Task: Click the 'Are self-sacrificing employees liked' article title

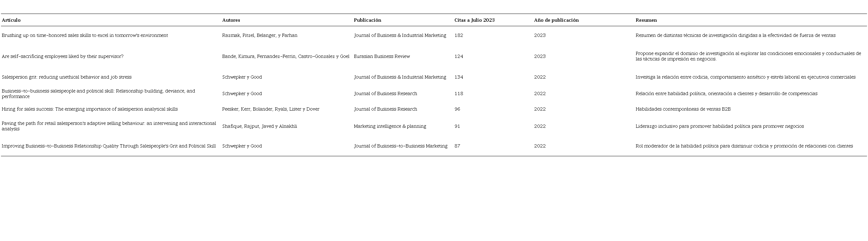Action: click(x=63, y=56)
